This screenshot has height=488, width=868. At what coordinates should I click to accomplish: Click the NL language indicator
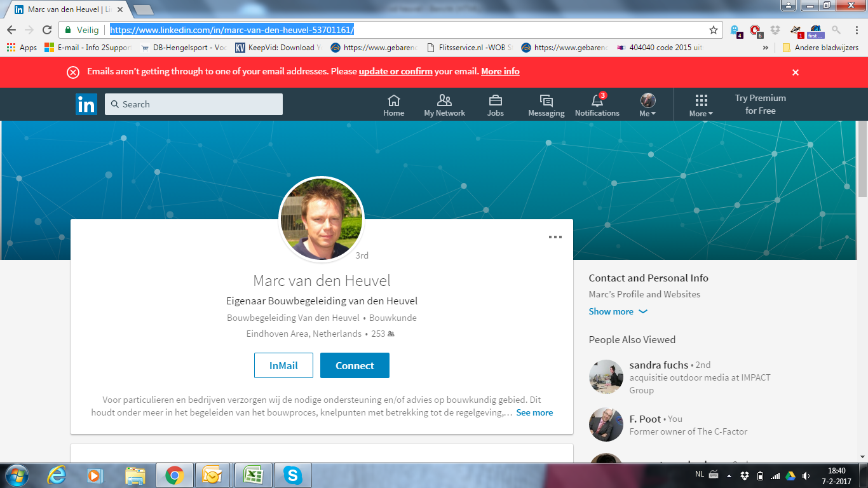(x=700, y=475)
